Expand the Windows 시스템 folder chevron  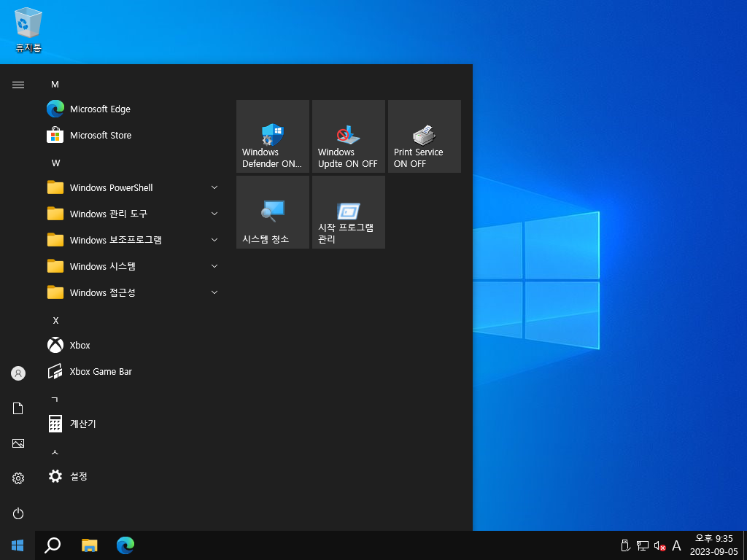pos(214,266)
